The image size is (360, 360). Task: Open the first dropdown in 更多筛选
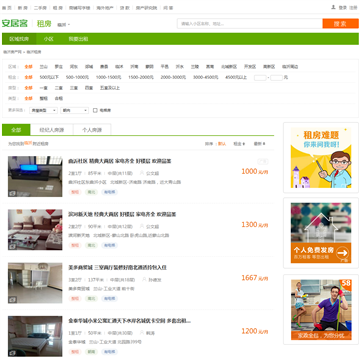(x=43, y=110)
